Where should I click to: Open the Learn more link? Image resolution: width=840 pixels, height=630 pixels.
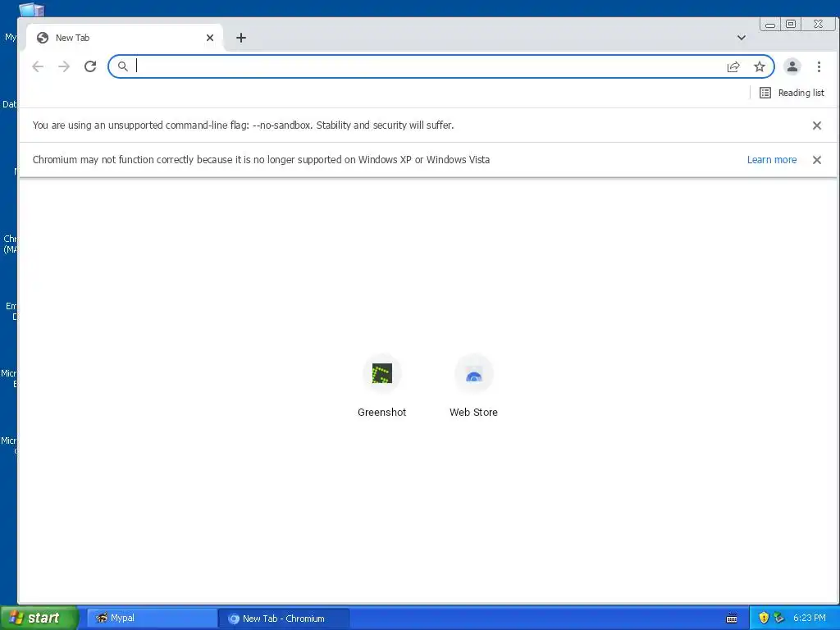(x=771, y=160)
